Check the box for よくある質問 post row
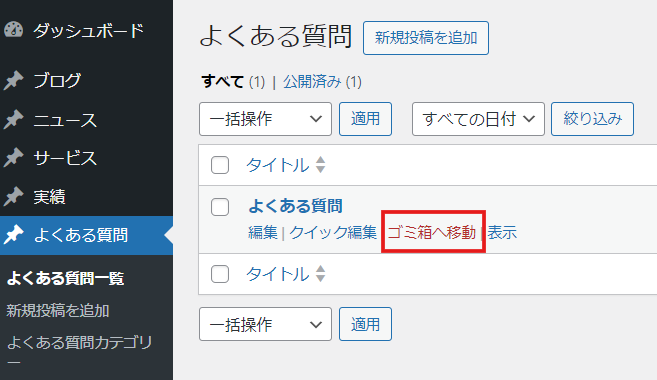Image resolution: width=657 pixels, height=380 pixels. pyautogui.click(x=220, y=207)
